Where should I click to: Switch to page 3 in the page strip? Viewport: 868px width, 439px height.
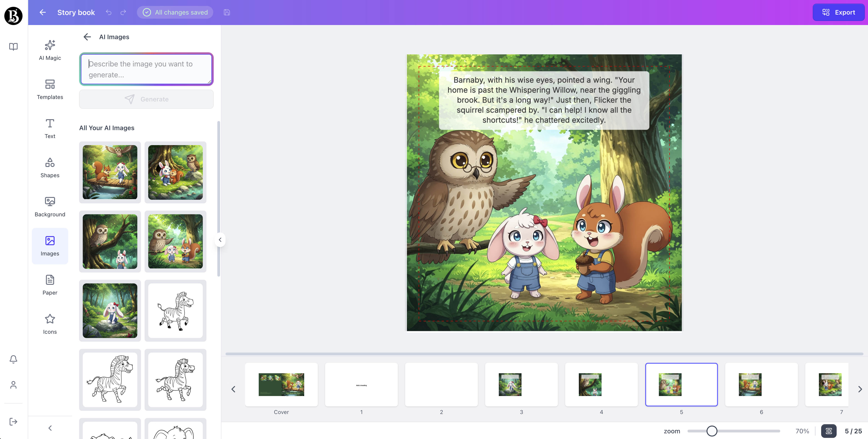click(x=521, y=384)
